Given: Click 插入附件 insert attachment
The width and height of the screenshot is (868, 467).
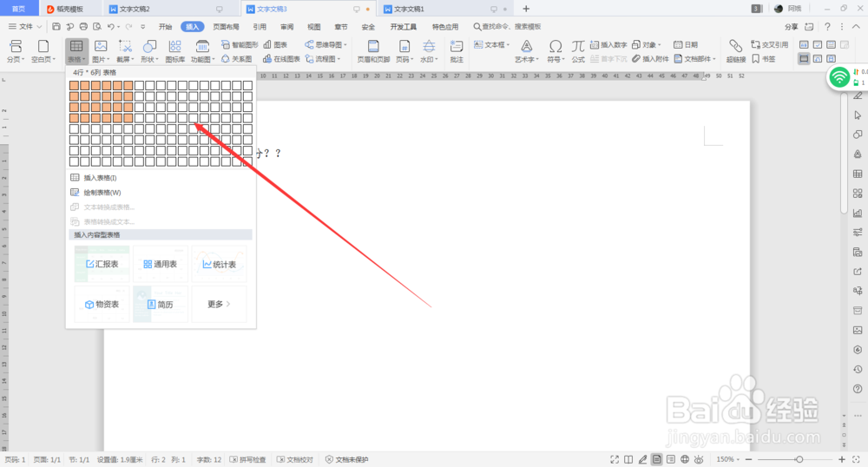Looking at the screenshot, I should [x=650, y=59].
